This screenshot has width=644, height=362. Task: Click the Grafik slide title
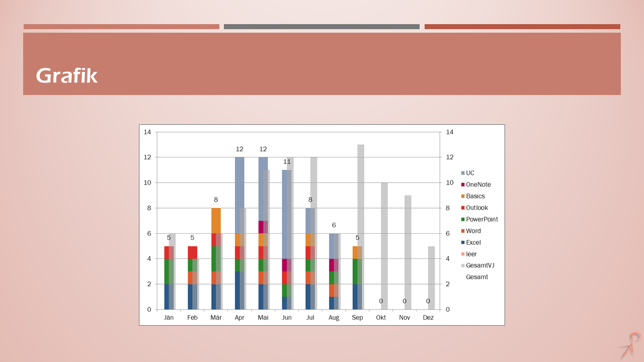67,76
